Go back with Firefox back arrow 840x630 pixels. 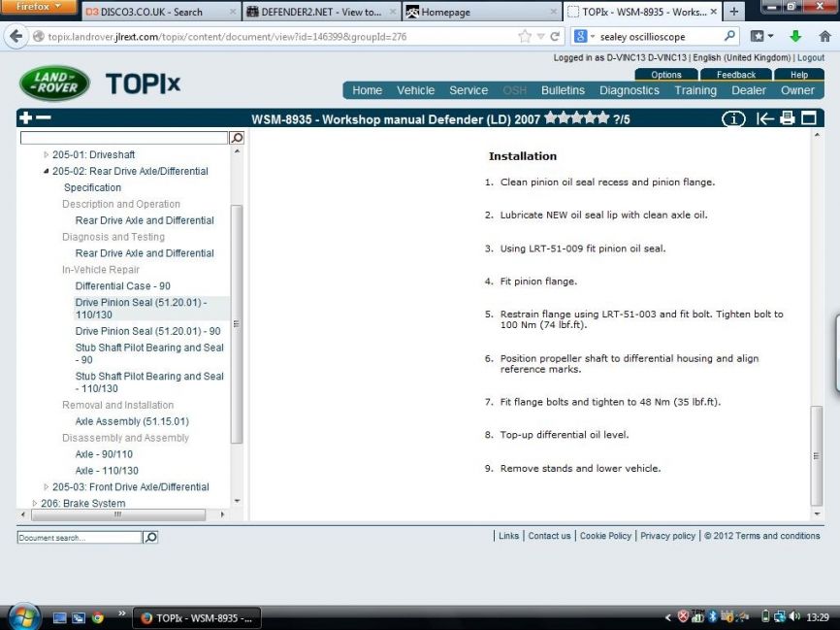[x=16, y=37]
